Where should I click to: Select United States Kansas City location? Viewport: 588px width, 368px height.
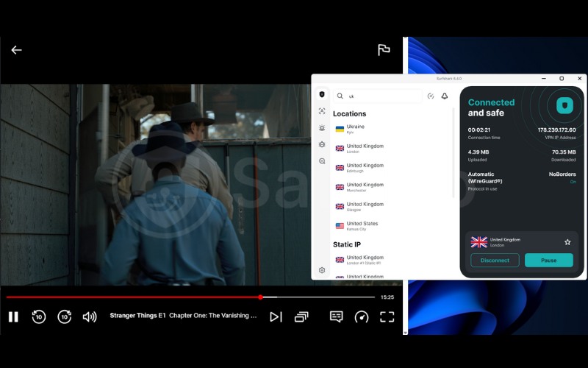tap(392, 226)
